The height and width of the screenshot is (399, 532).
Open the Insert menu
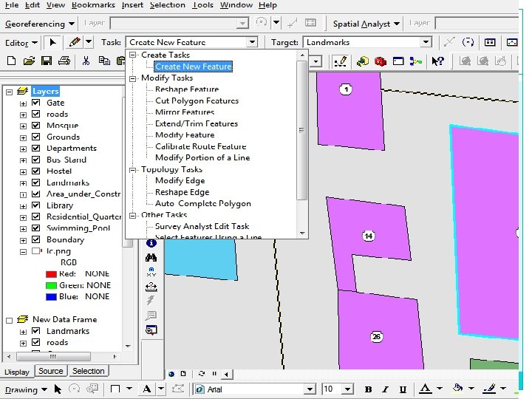tap(132, 4)
